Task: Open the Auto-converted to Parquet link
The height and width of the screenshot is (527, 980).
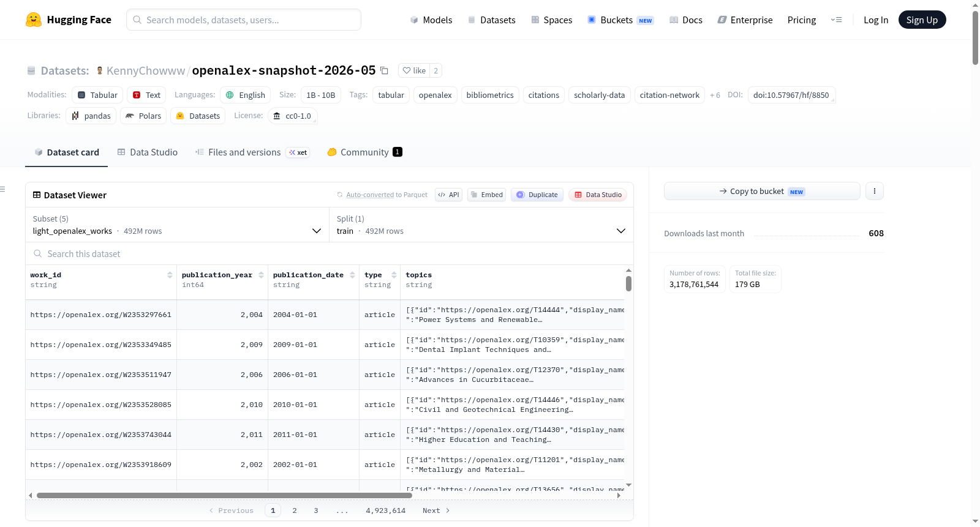Action: [x=370, y=195]
